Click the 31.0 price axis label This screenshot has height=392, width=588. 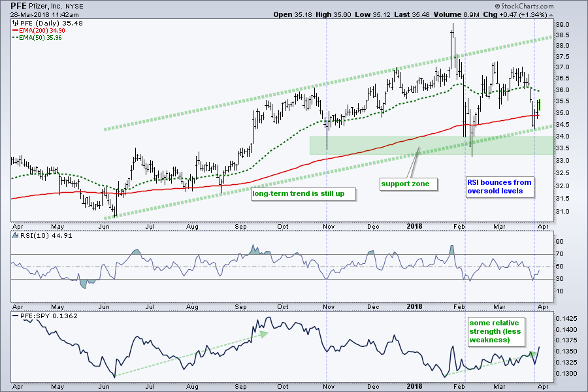[563, 212]
